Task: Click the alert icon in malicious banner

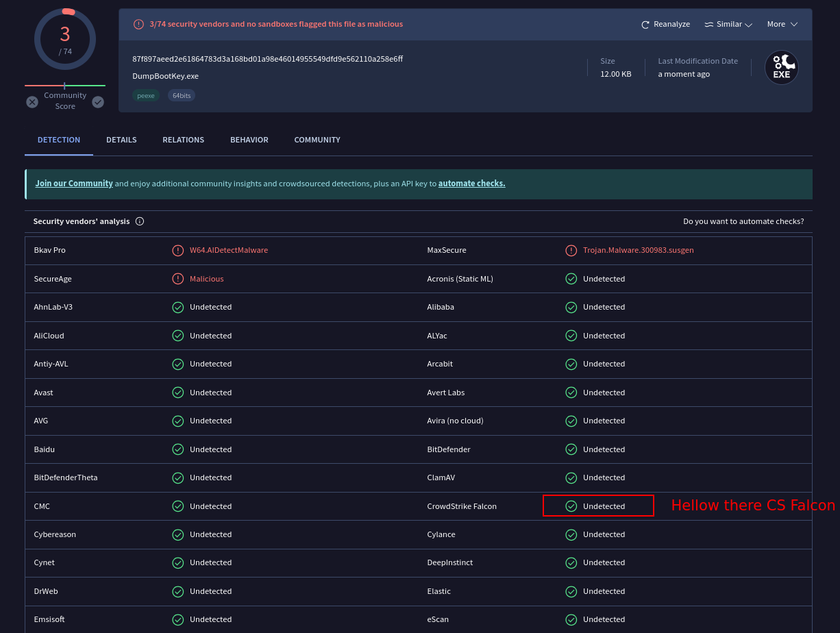Action: click(138, 24)
